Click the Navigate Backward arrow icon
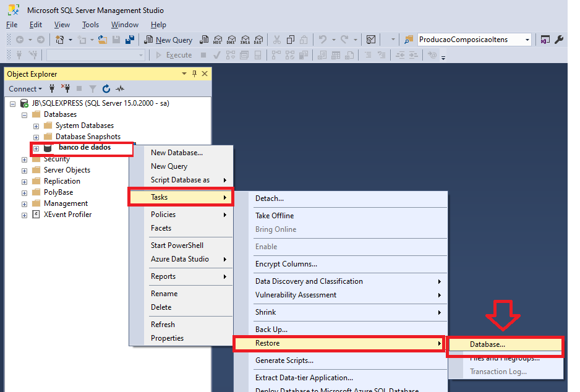 20,40
